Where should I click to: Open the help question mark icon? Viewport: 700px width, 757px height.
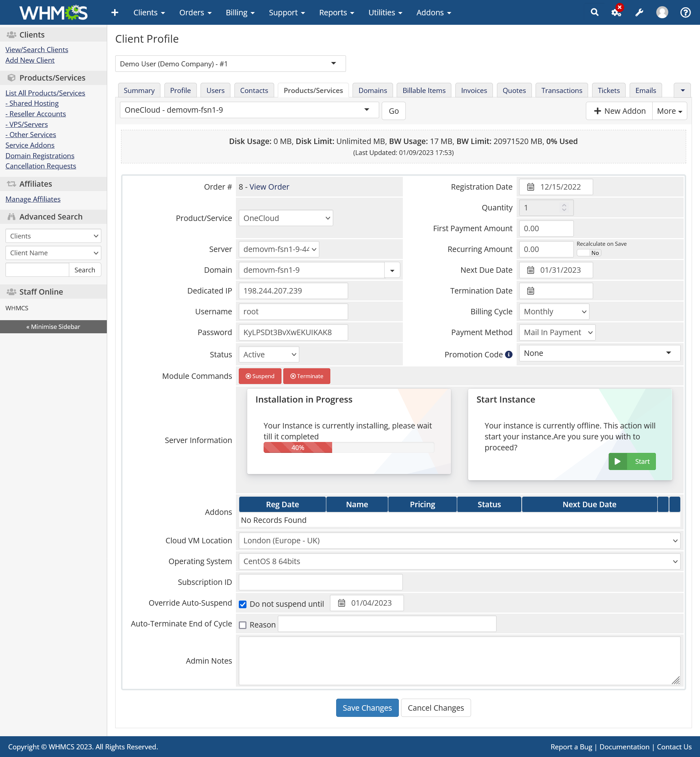(685, 12)
